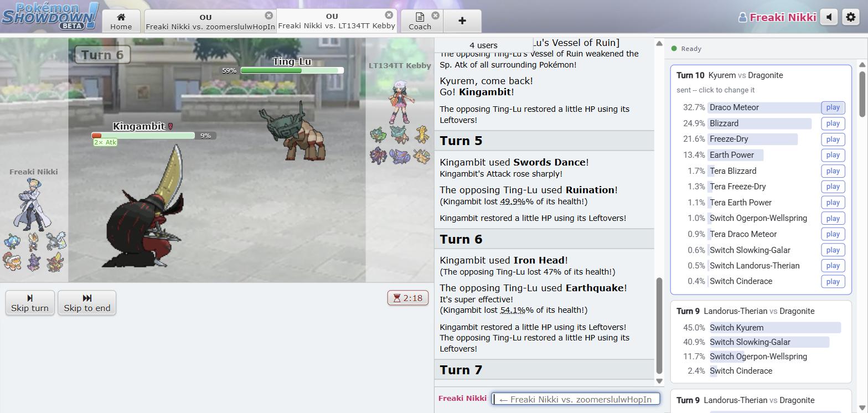This screenshot has width=868, height=413.
Task: Click the Skip to end button
Action: pos(87,303)
